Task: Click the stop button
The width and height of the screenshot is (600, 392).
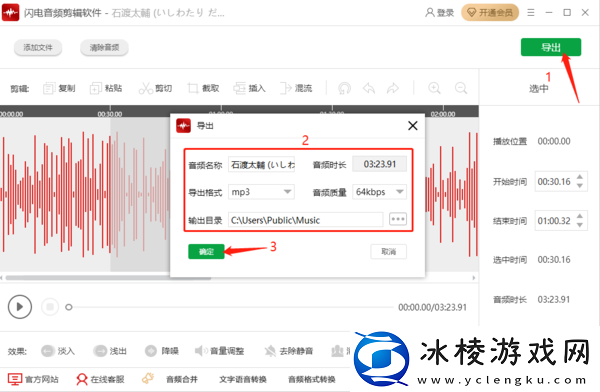Action: (50, 307)
